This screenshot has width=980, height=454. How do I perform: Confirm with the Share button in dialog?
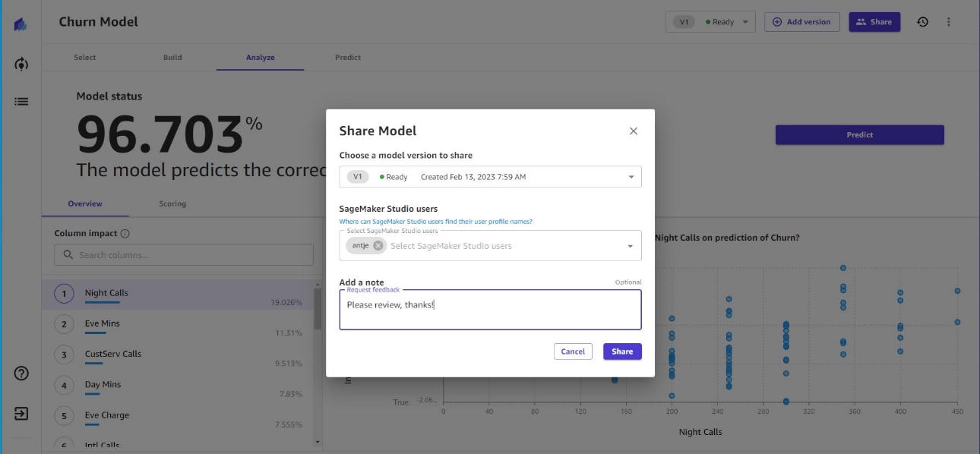622,352
